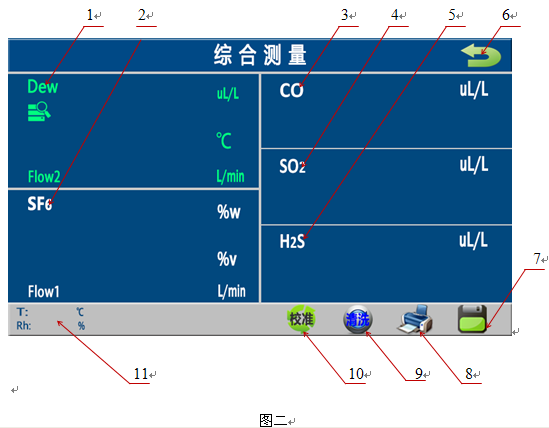Click the %w unit in SF6 panel
The width and height of the screenshot is (549, 428).
[x=229, y=212]
